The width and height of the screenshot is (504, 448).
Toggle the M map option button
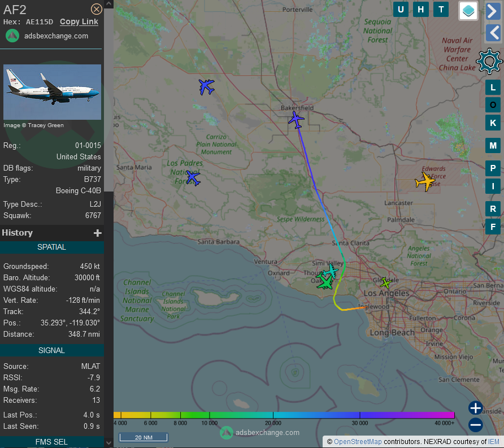tap(493, 146)
